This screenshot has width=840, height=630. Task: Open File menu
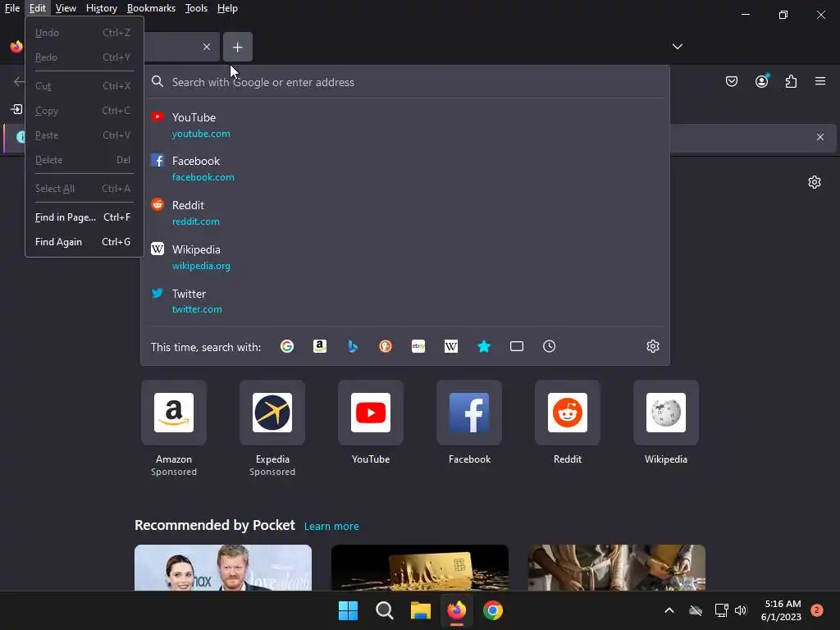tap(12, 8)
